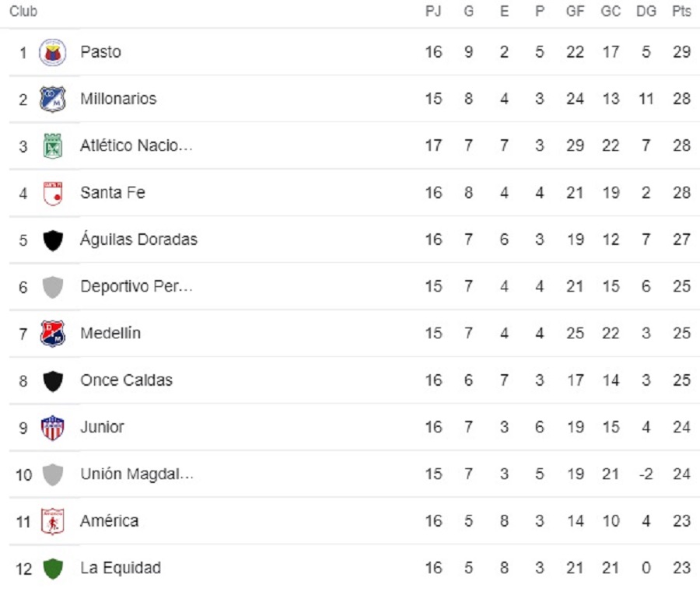Click the GF column header
The image size is (700, 595).
point(575,12)
